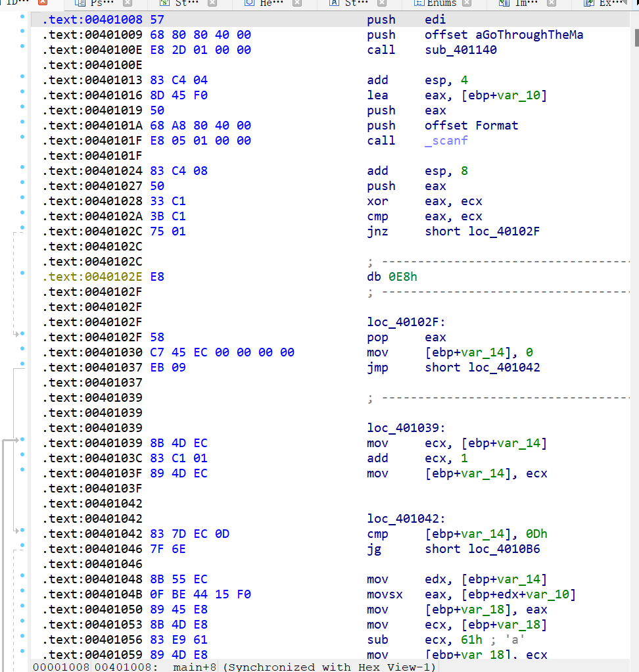This screenshot has height=672, width=639.
Task: Close the Enums tab
Action: (467, 3)
